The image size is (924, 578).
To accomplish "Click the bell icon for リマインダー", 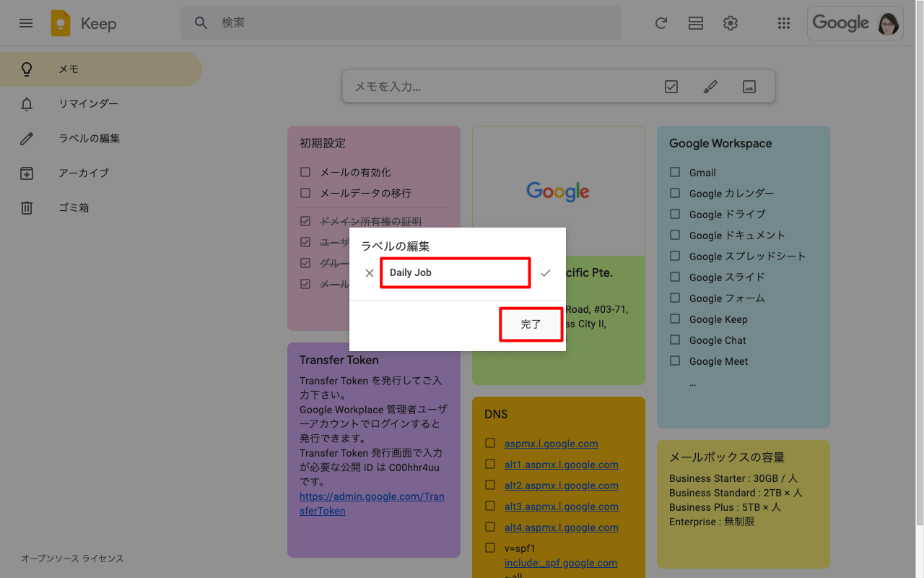I will point(27,104).
